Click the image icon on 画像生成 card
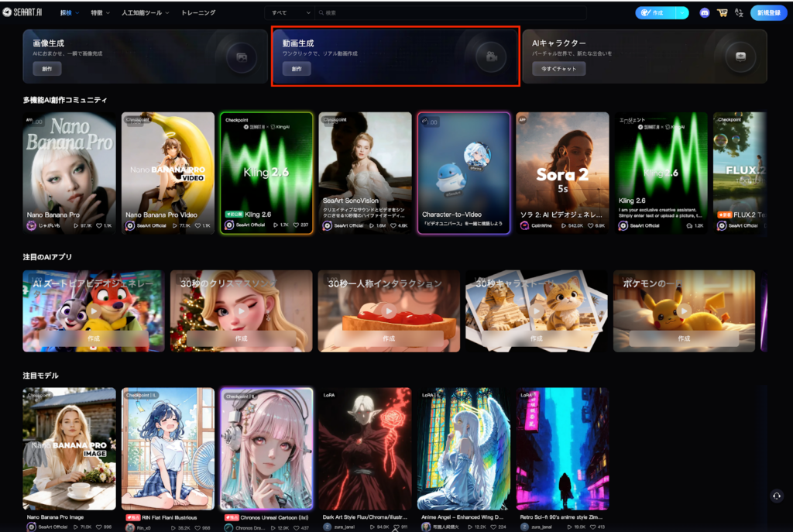Screen dimensions: 793x532 (242, 57)
